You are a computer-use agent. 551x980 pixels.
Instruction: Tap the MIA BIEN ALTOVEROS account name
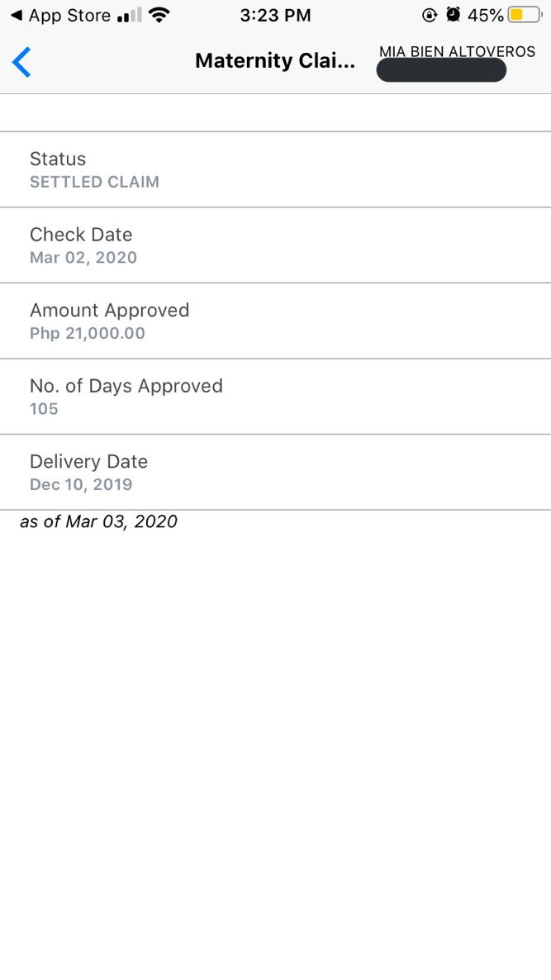[x=457, y=51]
